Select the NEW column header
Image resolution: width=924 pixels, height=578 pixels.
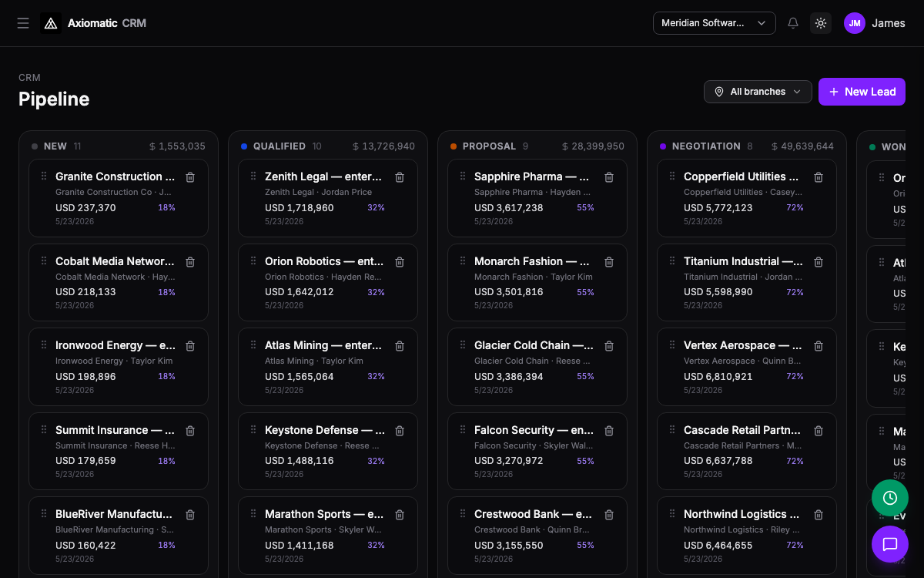coord(55,146)
